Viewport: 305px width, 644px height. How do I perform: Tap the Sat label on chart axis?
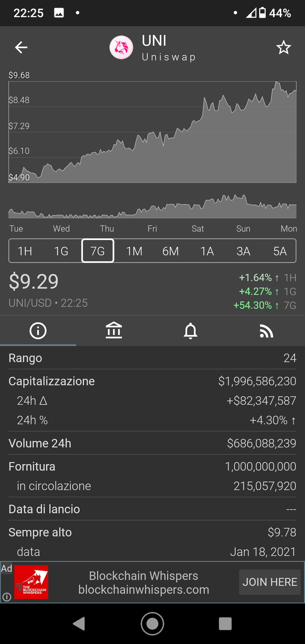198,228
